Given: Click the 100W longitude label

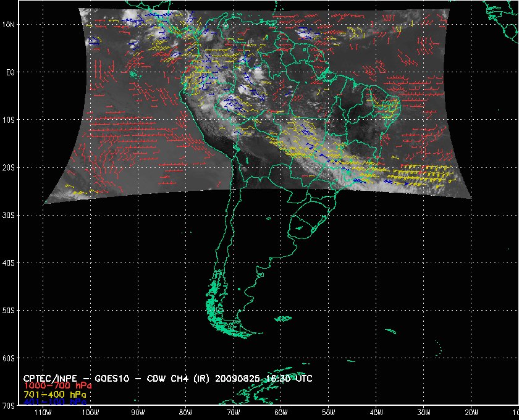Looking at the screenshot, I should coord(90,413).
